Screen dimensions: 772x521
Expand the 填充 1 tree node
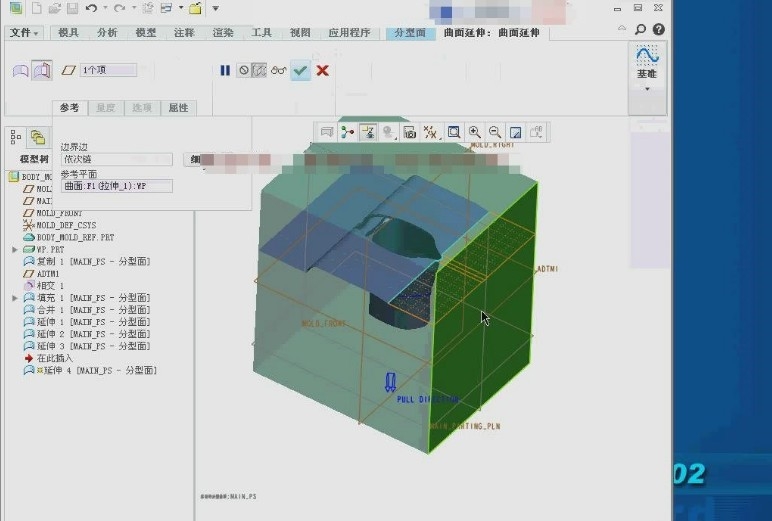coord(15,298)
